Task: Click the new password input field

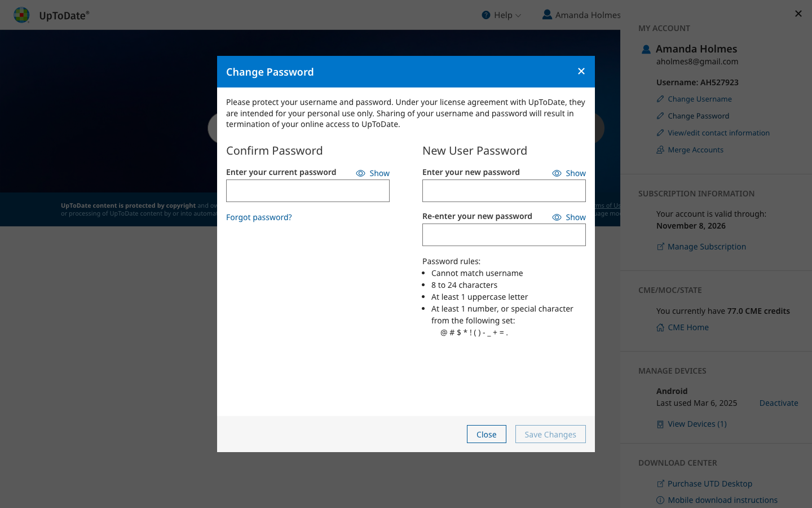Action: 504,191
